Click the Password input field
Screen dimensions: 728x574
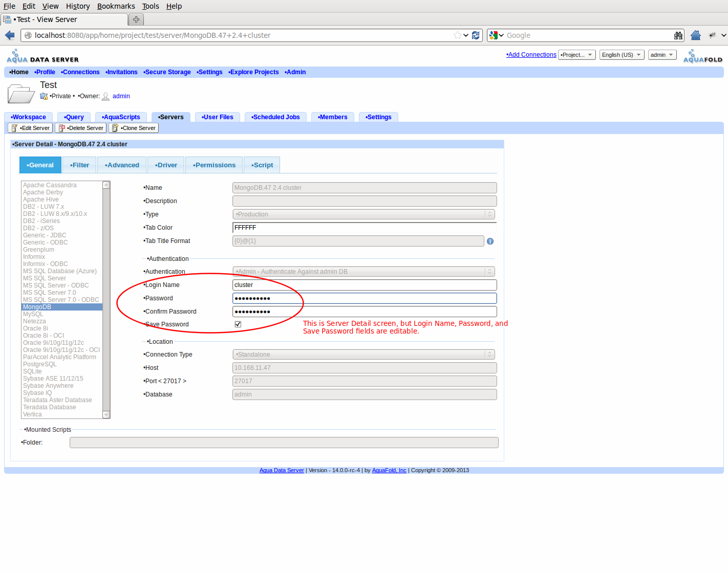coord(365,298)
